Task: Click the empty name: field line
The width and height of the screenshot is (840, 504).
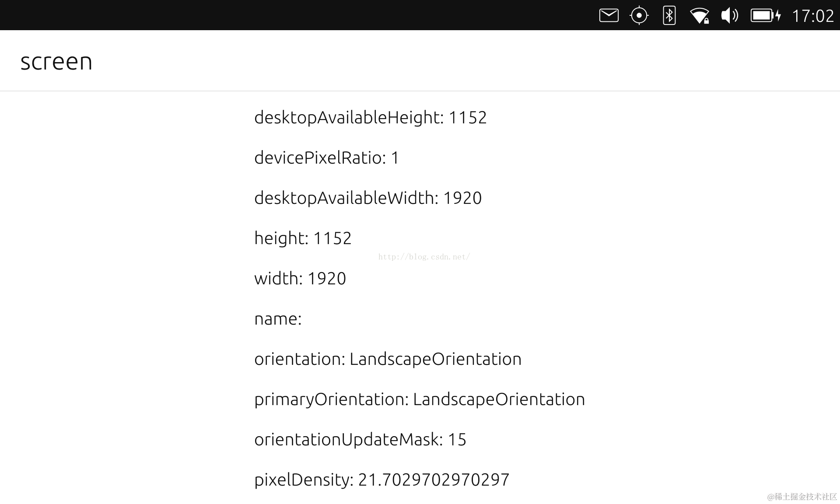Action: [278, 318]
